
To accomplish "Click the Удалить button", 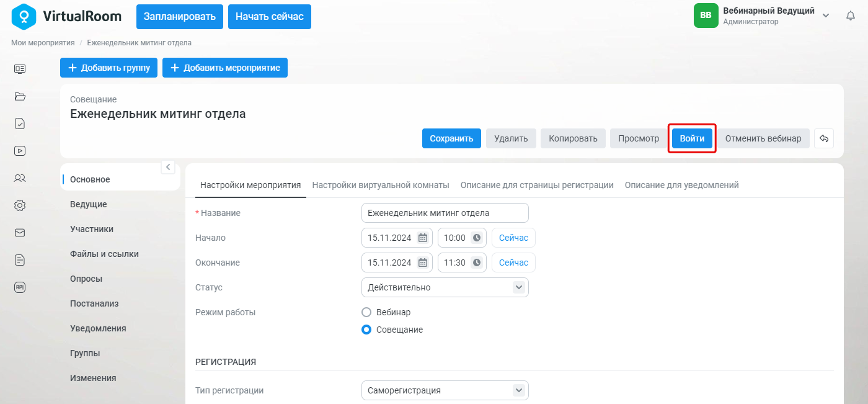I will [511, 138].
